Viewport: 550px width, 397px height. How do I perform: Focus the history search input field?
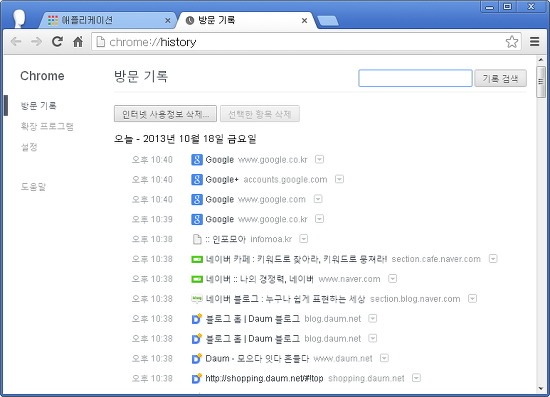[415, 78]
